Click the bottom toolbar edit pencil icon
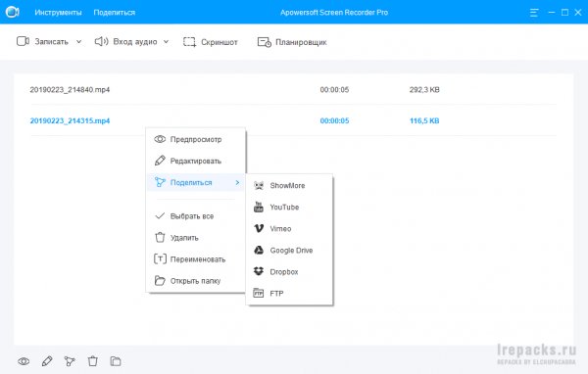Viewport: 588px width, 374px height. (47, 361)
